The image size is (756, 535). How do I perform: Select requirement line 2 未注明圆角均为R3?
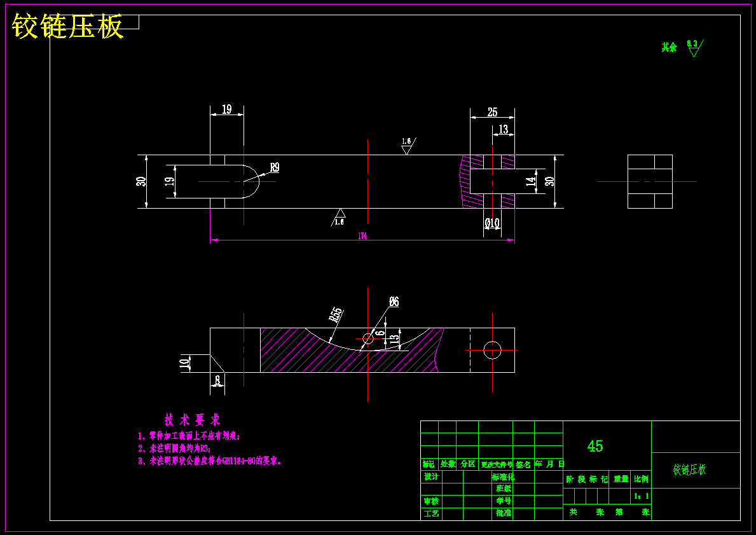(x=175, y=448)
